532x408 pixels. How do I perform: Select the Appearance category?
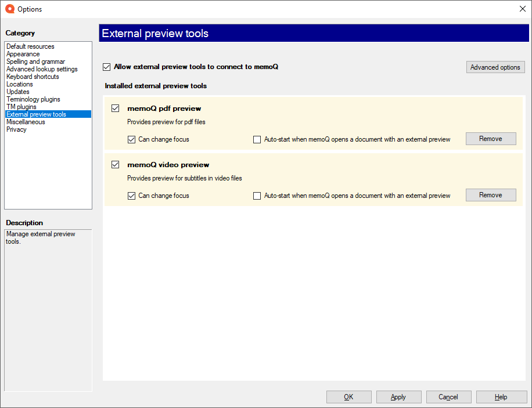[x=23, y=53]
